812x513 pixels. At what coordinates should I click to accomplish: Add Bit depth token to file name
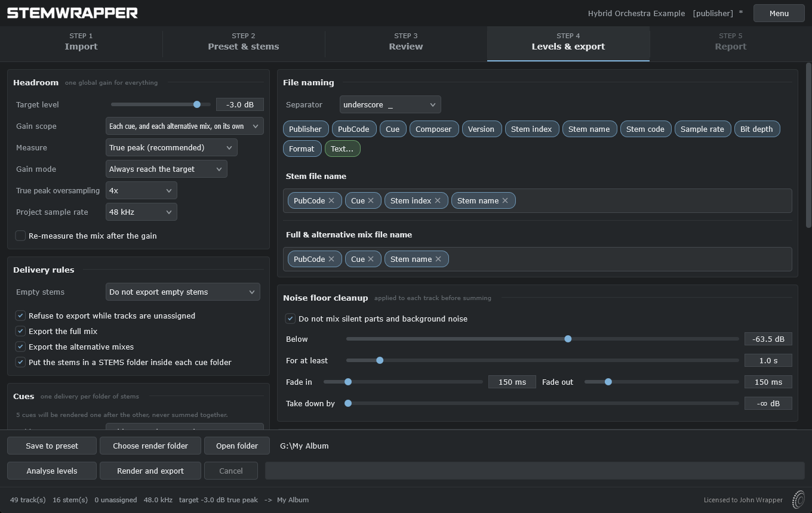pos(756,129)
